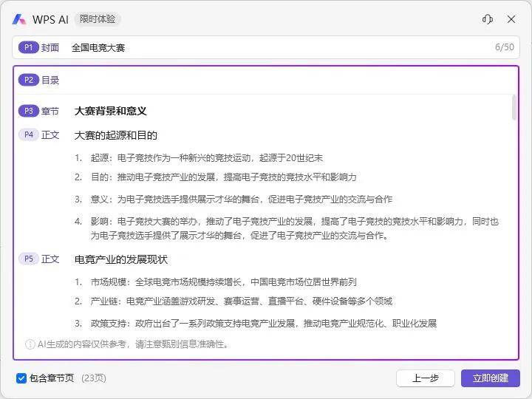The image size is (532, 399).
Task: Click the AI disclaimer info icon
Action: tap(30, 344)
